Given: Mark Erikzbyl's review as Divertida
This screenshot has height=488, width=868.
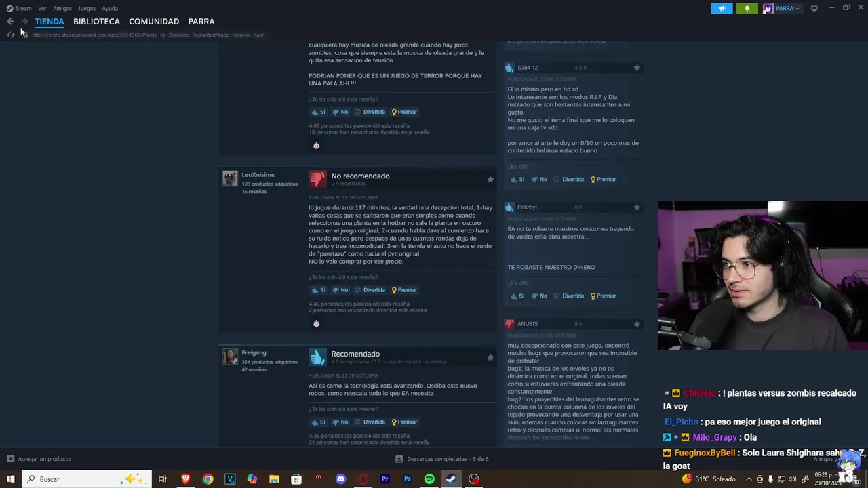Looking at the screenshot, I should point(568,296).
